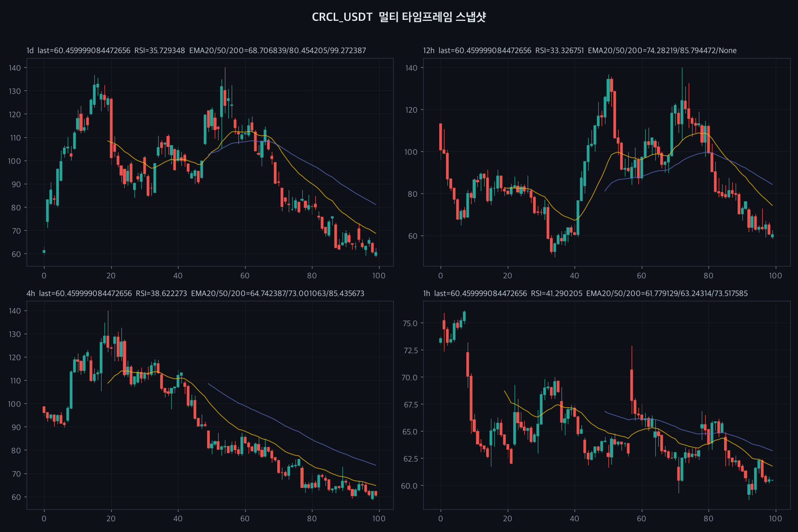Image resolution: width=798 pixels, height=532 pixels.
Task: Select the 4h chart title with RSI=38.622273
Action: coord(195,293)
